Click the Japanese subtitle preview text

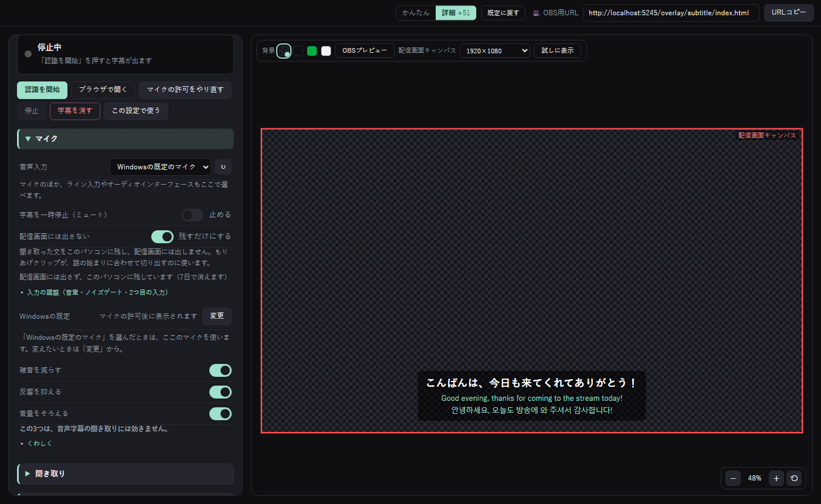532,383
